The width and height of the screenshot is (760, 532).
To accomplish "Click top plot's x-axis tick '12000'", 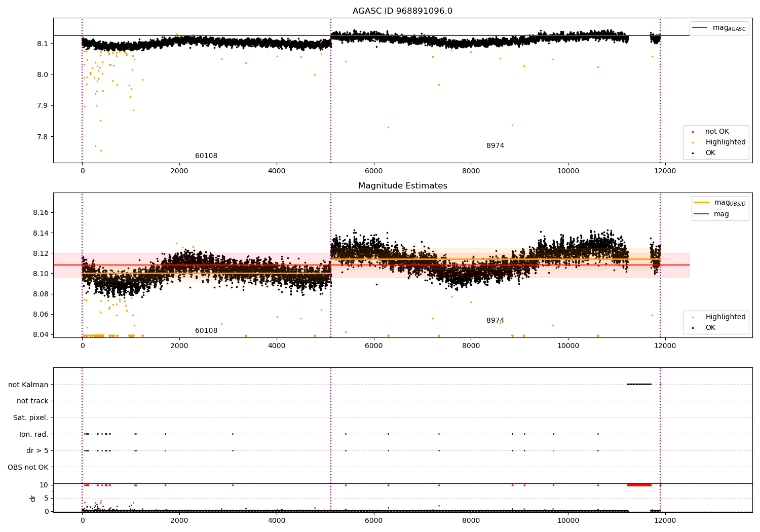I will pyautogui.click(x=665, y=171).
